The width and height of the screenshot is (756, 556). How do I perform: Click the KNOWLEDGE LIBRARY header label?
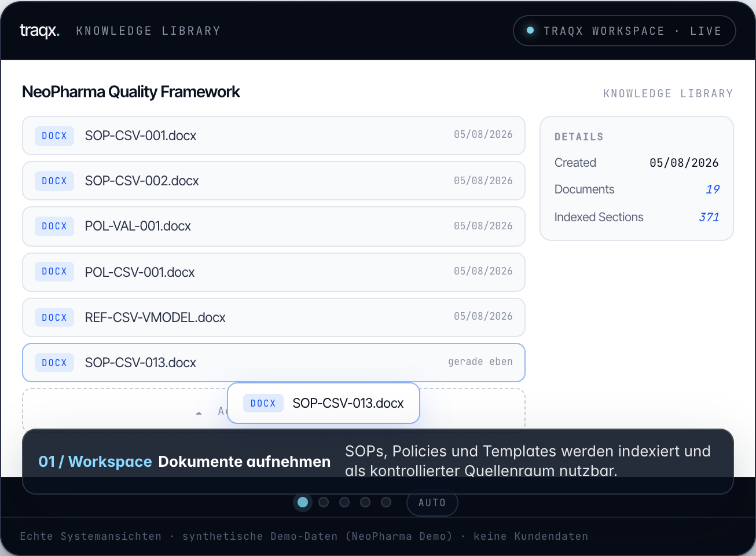point(148,31)
